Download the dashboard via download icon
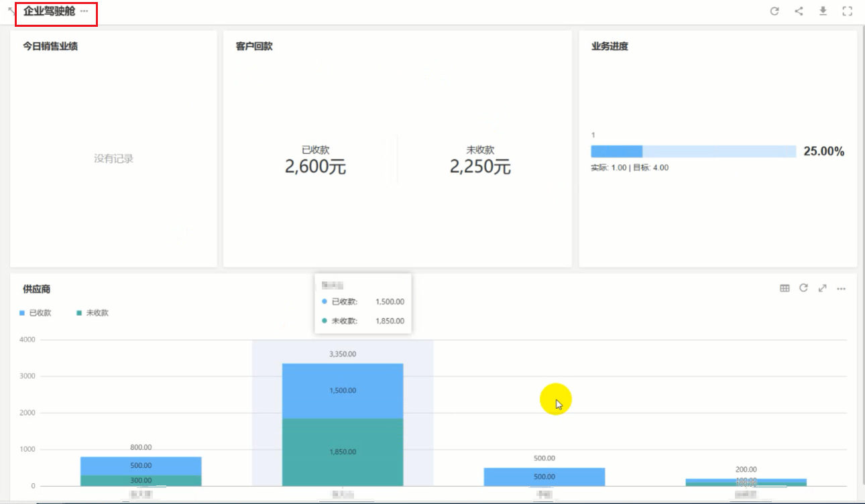 pyautogui.click(x=823, y=11)
